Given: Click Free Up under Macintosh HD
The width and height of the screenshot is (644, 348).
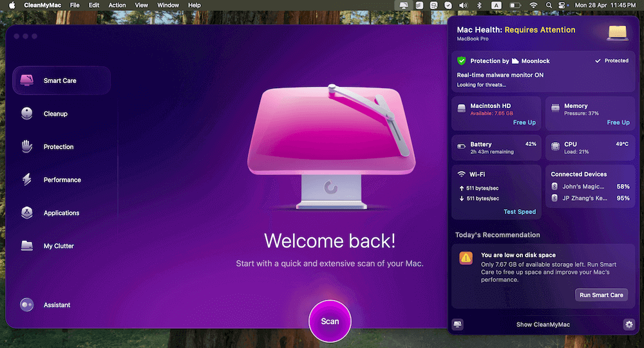Looking at the screenshot, I should pyautogui.click(x=524, y=122).
